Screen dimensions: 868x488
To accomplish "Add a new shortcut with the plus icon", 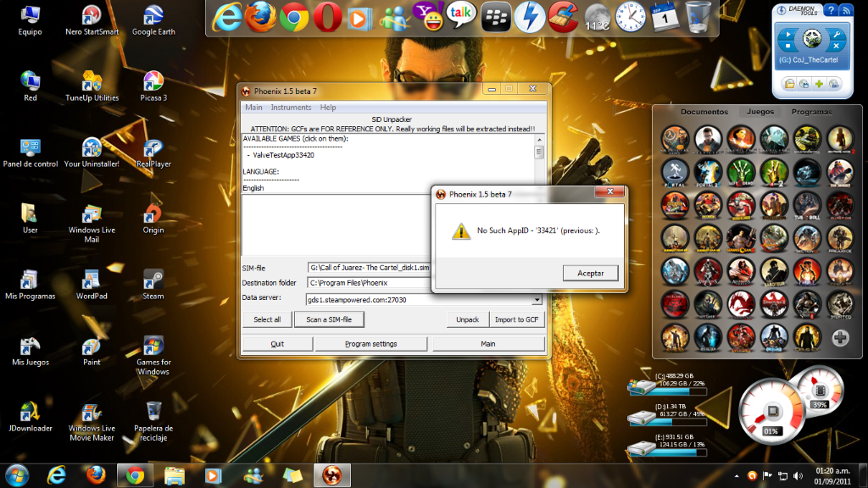I will 840,337.
